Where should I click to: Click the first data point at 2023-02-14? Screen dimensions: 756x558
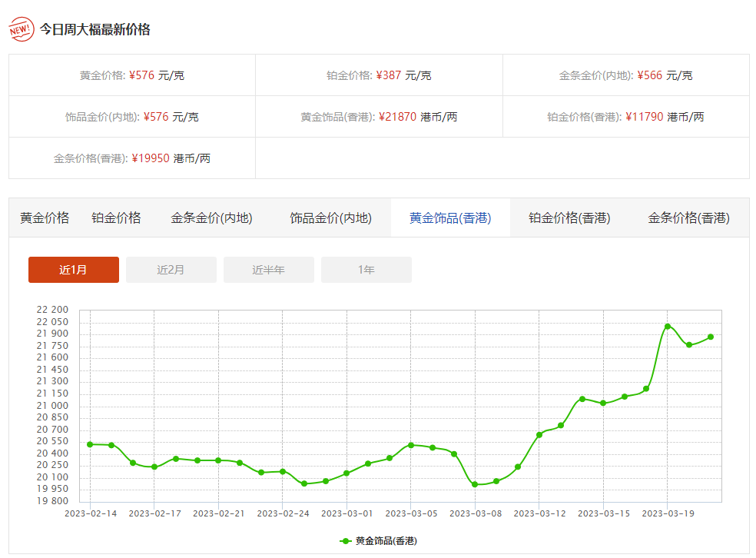[x=88, y=444]
